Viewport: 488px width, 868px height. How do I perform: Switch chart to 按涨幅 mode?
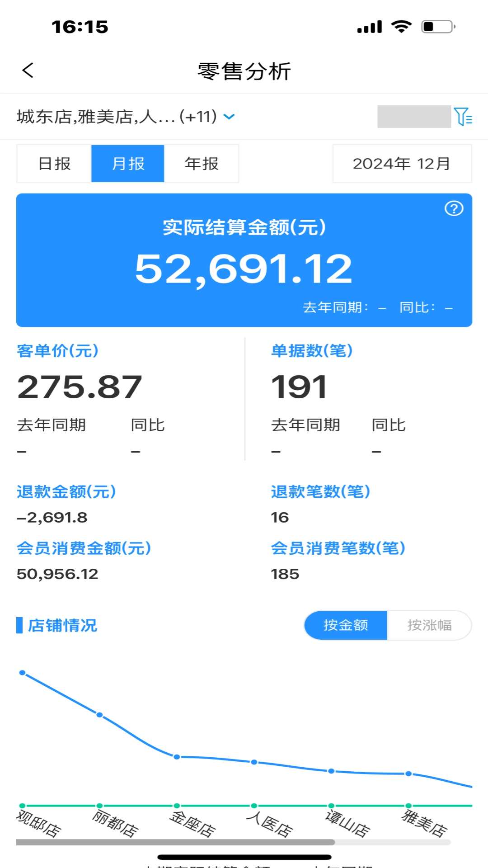(x=429, y=625)
